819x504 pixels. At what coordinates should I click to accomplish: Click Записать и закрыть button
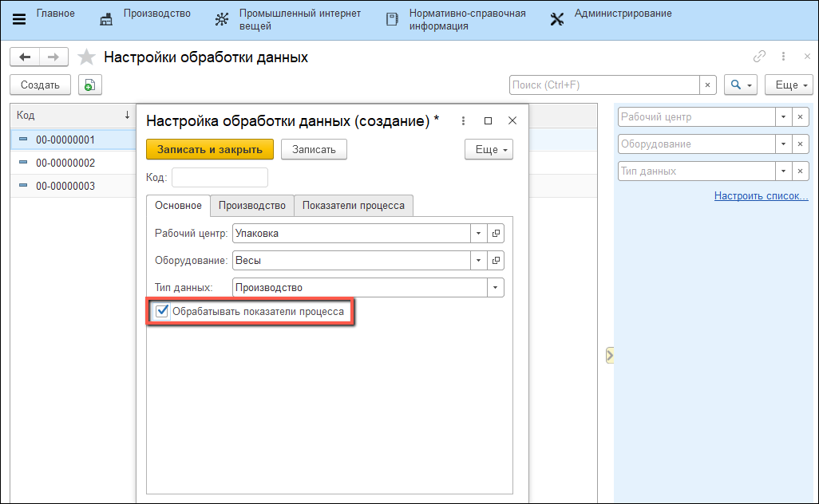[210, 149]
